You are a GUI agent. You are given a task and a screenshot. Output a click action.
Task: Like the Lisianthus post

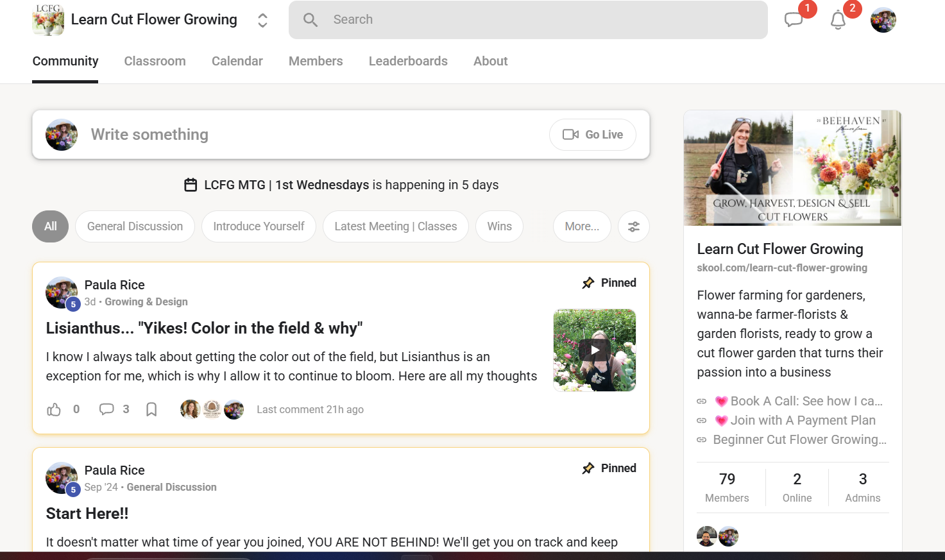[x=54, y=409]
